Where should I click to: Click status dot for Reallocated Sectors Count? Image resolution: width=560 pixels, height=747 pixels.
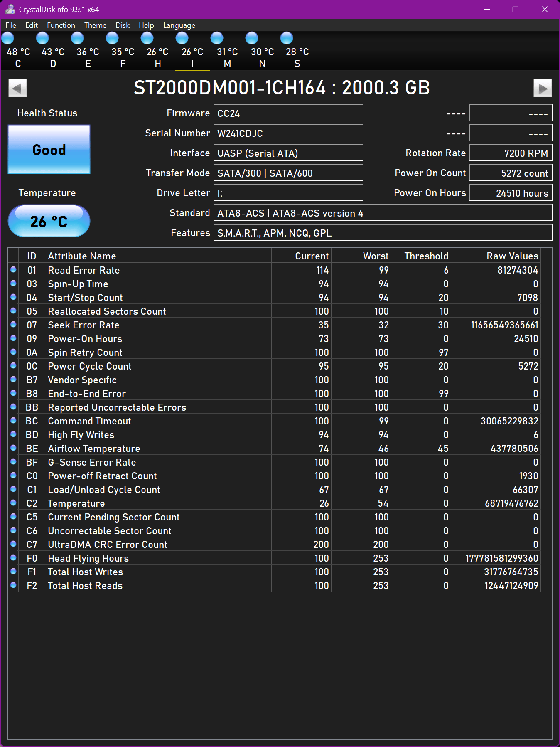click(x=13, y=311)
